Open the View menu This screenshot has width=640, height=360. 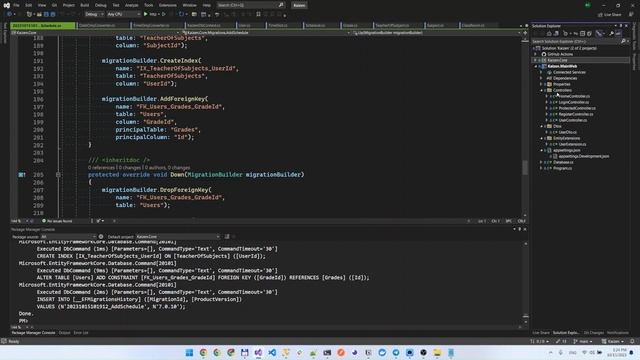[42, 5]
